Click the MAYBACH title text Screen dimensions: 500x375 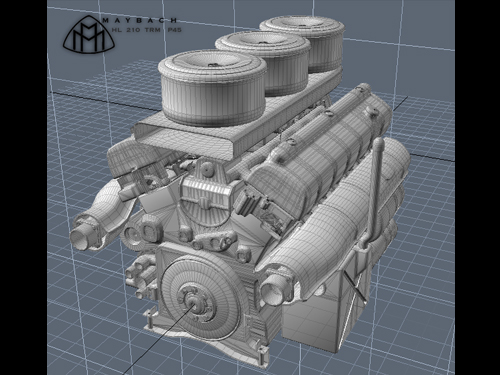pyautogui.click(x=139, y=20)
